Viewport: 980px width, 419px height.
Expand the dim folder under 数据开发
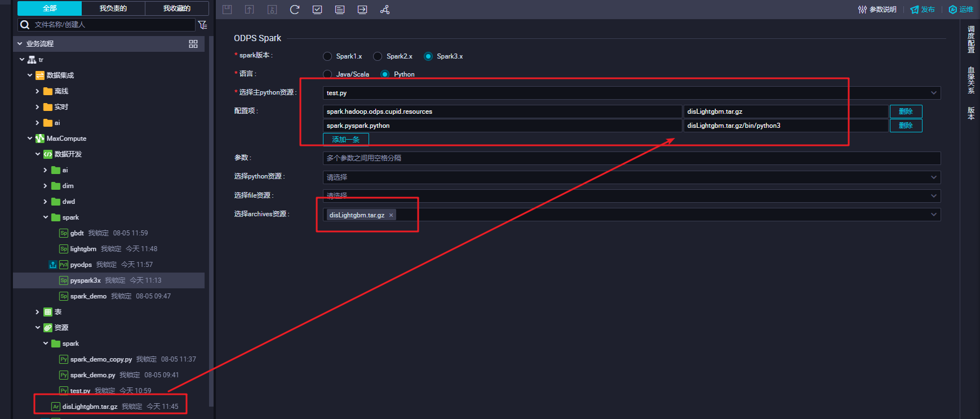point(46,186)
